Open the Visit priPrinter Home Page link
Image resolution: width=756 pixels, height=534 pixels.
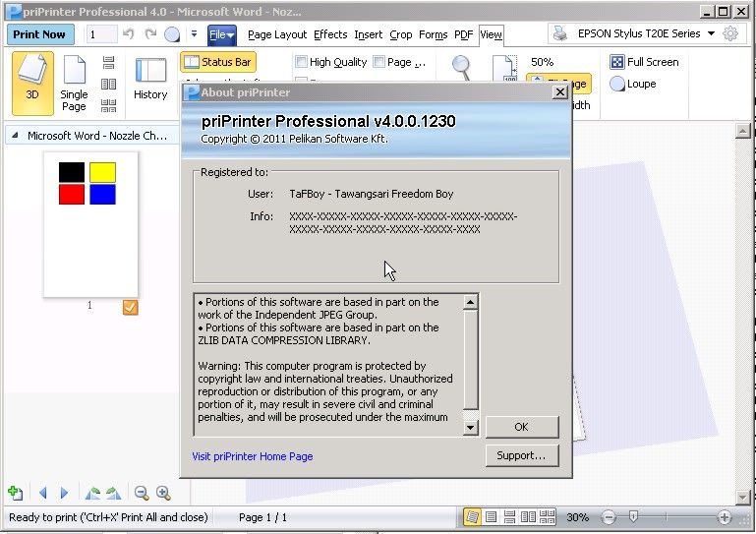pyautogui.click(x=252, y=456)
